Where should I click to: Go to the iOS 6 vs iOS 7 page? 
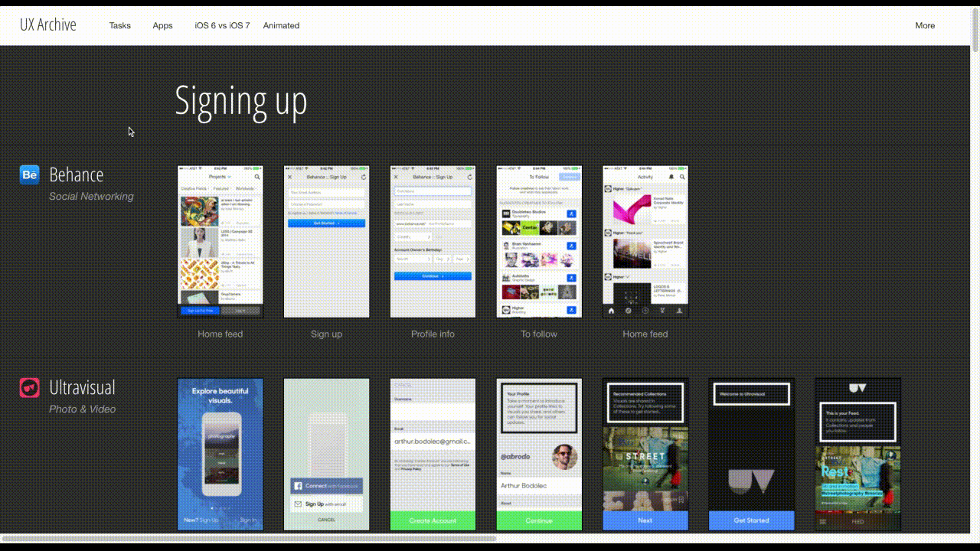pyautogui.click(x=222, y=25)
